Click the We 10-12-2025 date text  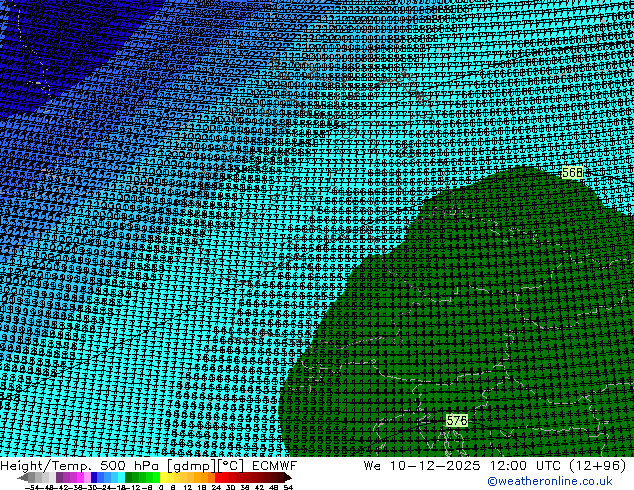point(422,466)
